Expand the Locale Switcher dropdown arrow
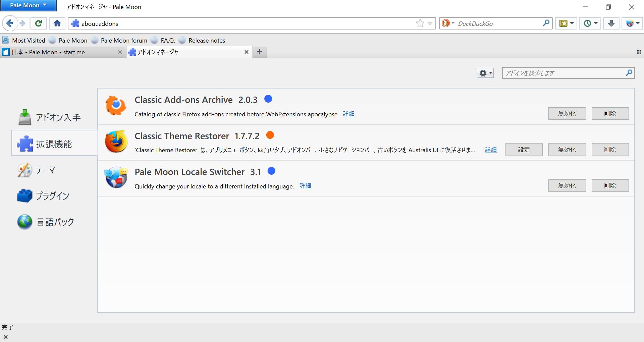This screenshot has height=342, width=644. [638, 23]
